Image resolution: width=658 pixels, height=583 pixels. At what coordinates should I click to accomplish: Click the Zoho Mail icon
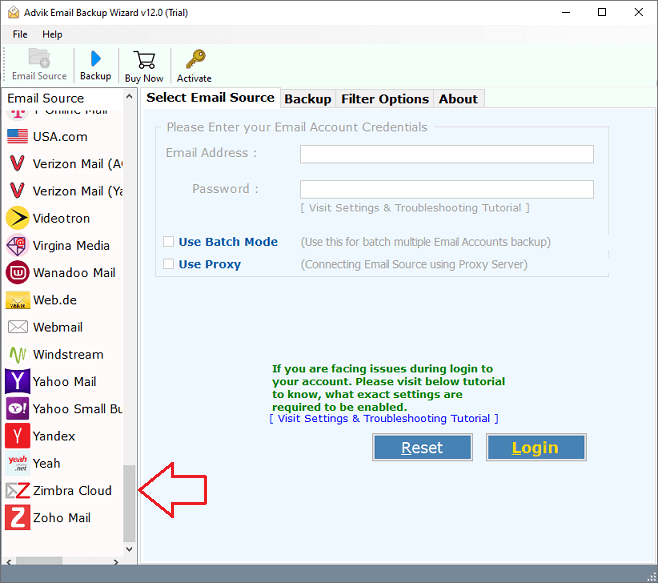(17, 518)
